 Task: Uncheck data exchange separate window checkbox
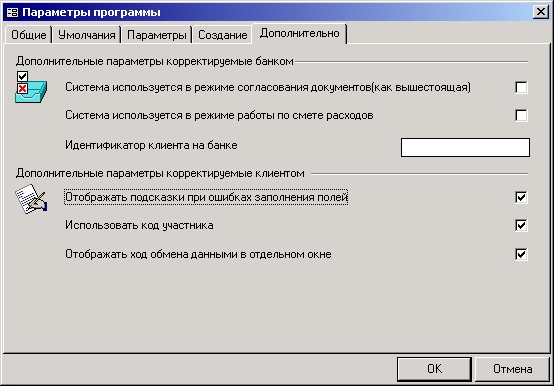[521, 254]
